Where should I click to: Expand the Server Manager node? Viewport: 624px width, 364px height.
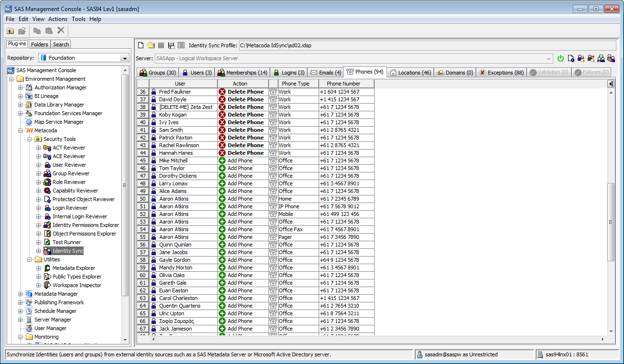pyautogui.click(x=20, y=320)
